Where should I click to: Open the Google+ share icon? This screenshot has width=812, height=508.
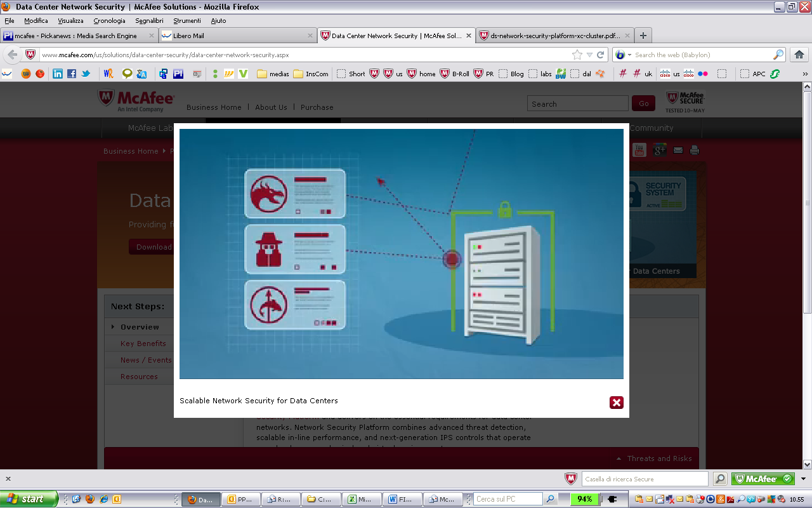point(660,150)
